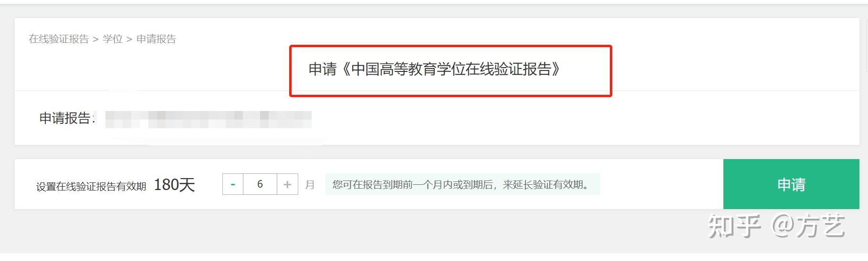Click the plus button to increase months
The image size is (868, 261).
pos(287,184)
